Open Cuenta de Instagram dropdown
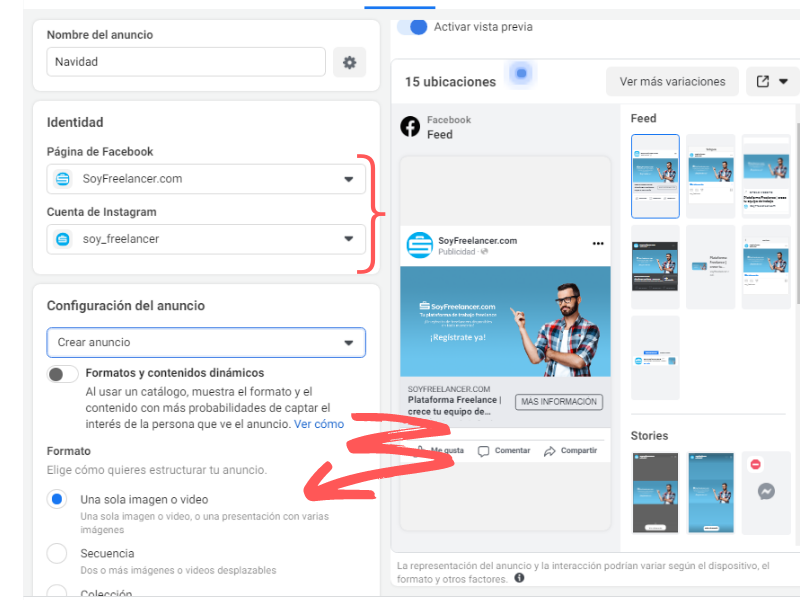This screenshot has height=600, width=800. pos(206,239)
